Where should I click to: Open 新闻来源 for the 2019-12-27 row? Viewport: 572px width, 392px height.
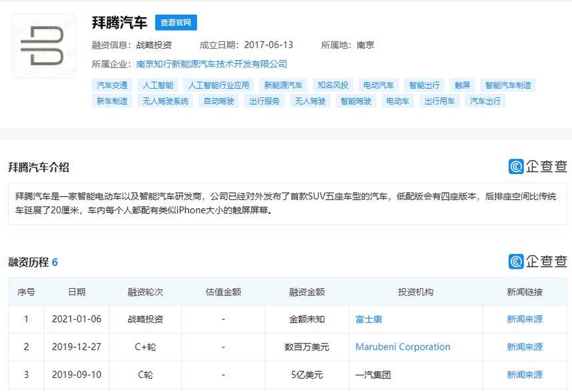(x=525, y=347)
